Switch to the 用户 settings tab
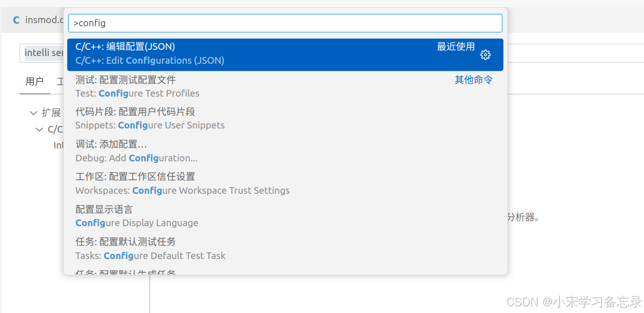This screenshot has height=313, width=644. click(x=34, y=82)
